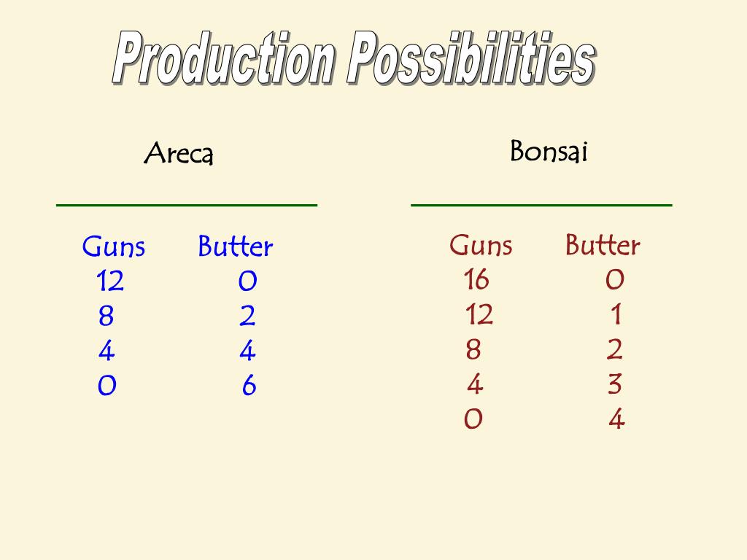Viewport: 747px width, 560px height.
Task: Select Bonsai's guns value 8
Action: pyautogui.click(x=473, y=349)
